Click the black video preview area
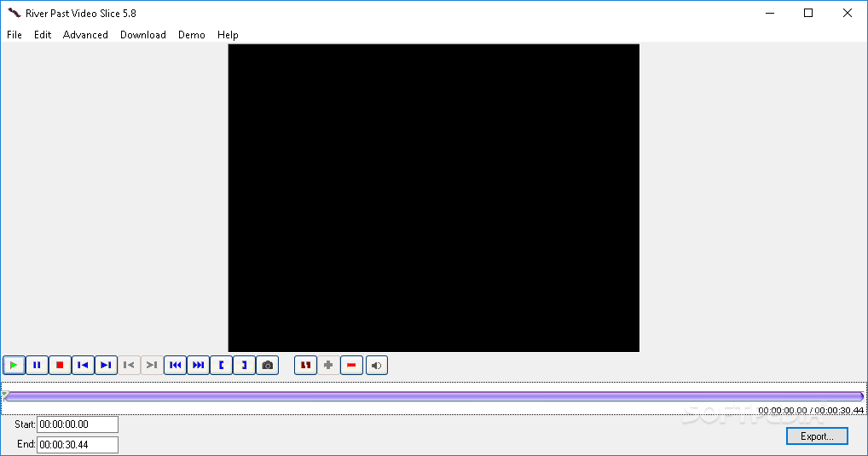868x456 pixels. [433, 198]
